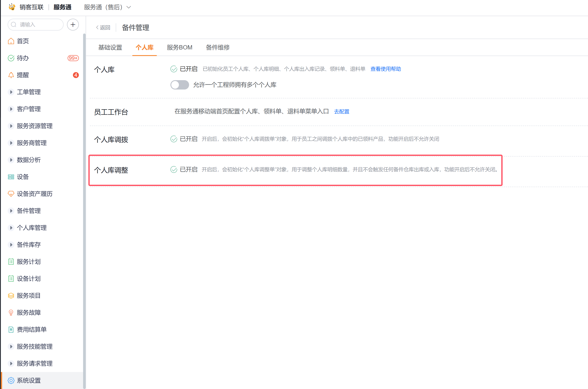This screenshot has height=389, width=588.
Task: Click the 待办 checkmark icon
Action: pos(11,58)
